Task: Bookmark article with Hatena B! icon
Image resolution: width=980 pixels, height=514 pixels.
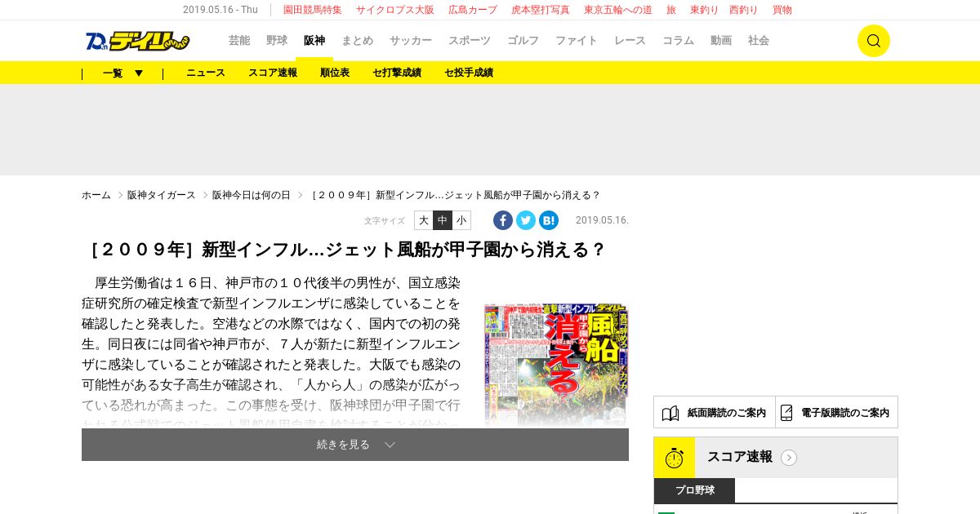Action: pos(549,220)
